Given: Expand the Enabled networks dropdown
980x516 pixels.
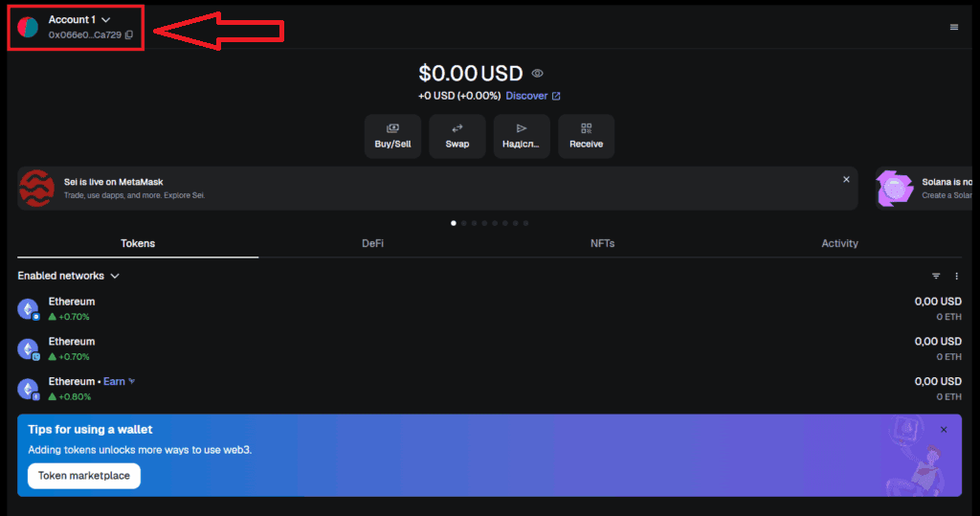Looking at the screenshot, I should point(68,276).
